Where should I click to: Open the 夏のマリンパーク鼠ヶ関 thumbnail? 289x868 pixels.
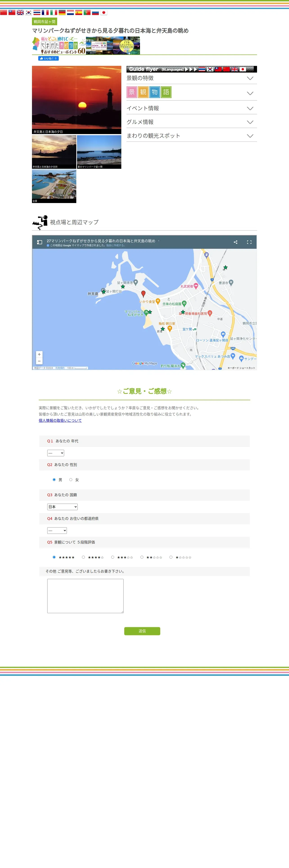click(x=99, y=152)
